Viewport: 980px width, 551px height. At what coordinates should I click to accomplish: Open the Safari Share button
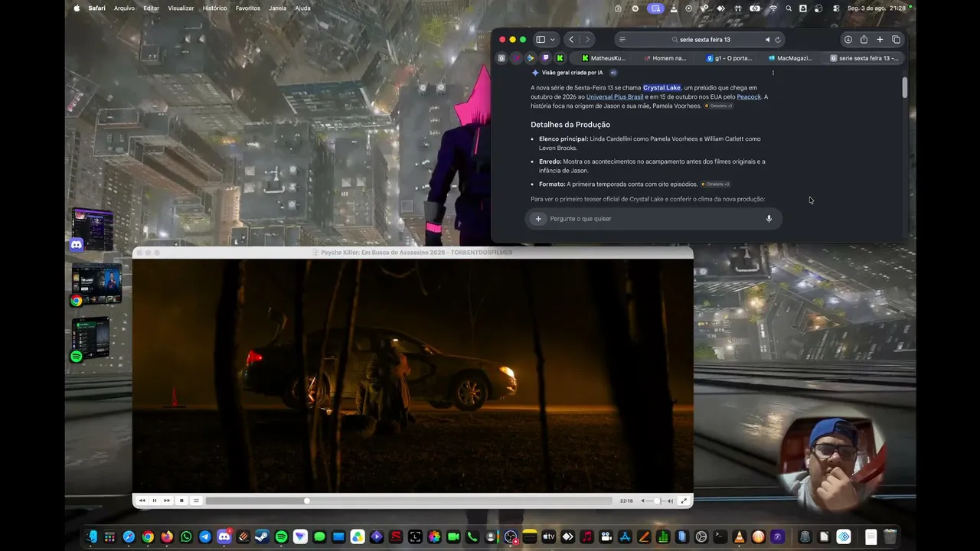(864, 40)
